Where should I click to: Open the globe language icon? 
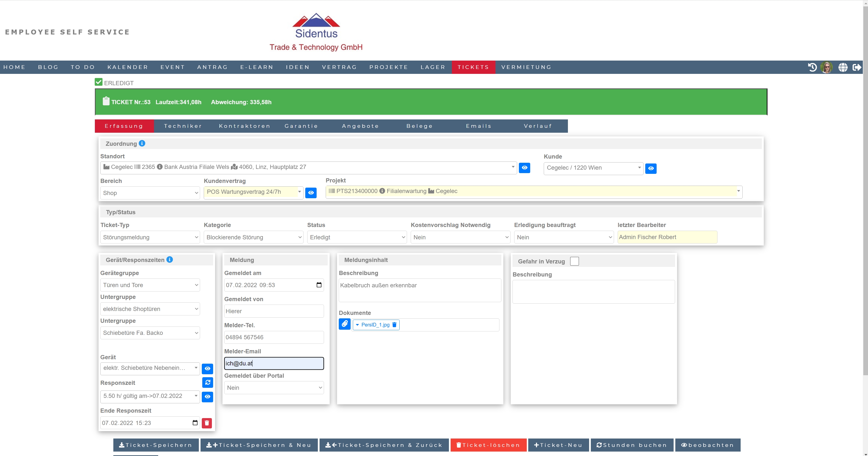pyautogui.click(x=843, y=67)
